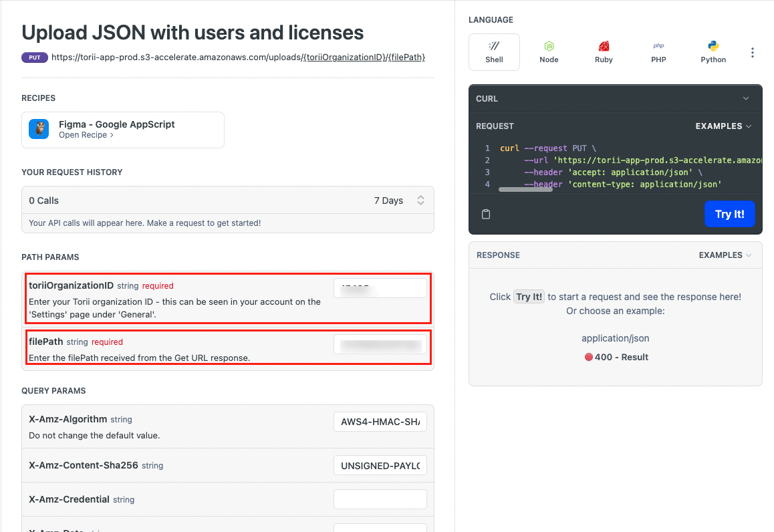Click the 'Your API calls will appear here' message
The image size is (774, 532).
tap(144, 223)
